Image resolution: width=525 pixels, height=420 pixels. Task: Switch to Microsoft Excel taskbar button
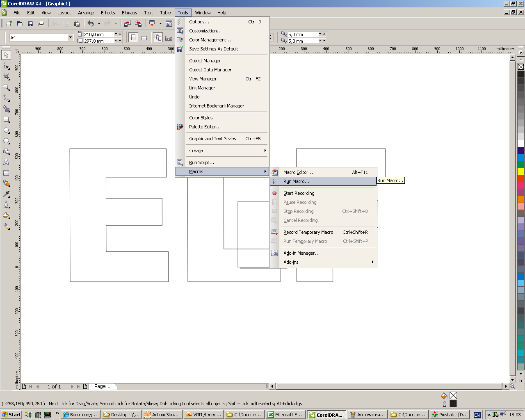coord(285,415)
